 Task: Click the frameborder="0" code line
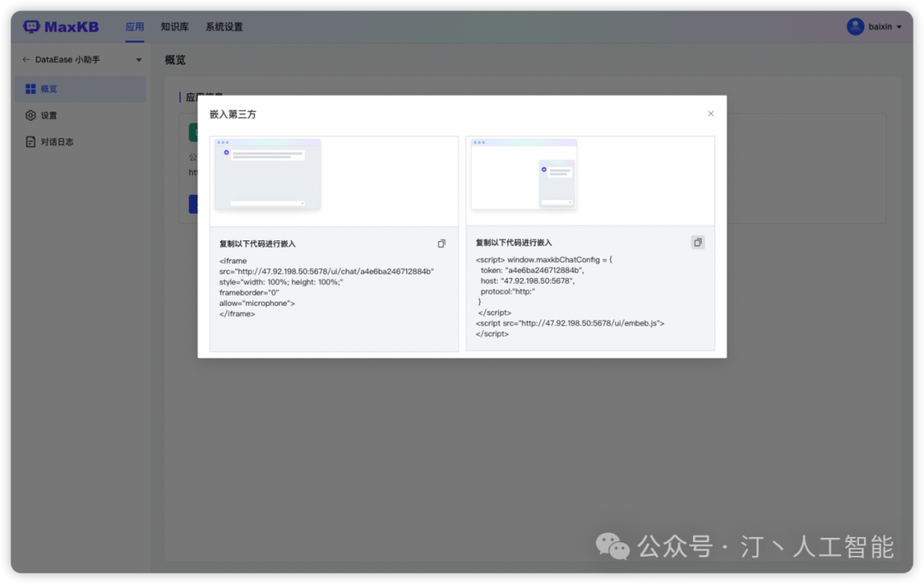(249, 292)
